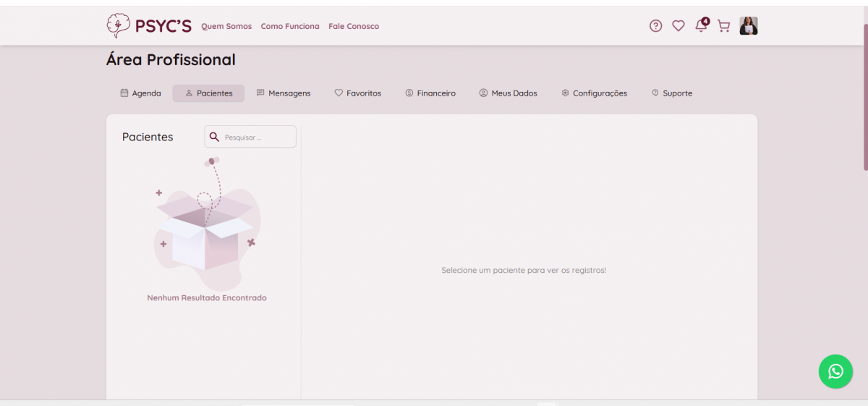Switch to Meus Dados tab
The height and width of the screenshot is (406, 868).
coord(508,93)
